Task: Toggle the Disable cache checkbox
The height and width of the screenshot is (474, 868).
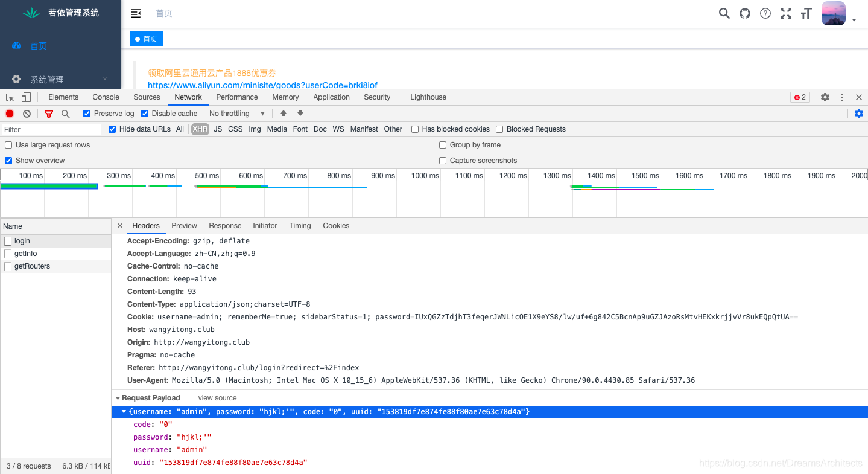Action: click(145, 114)
